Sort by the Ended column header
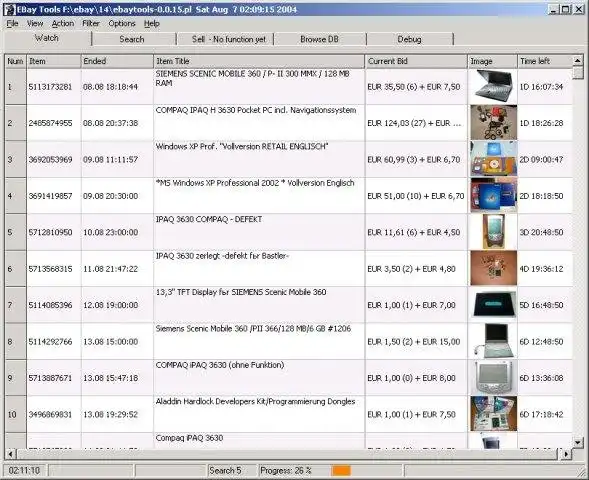 click(x=117, y=61)
